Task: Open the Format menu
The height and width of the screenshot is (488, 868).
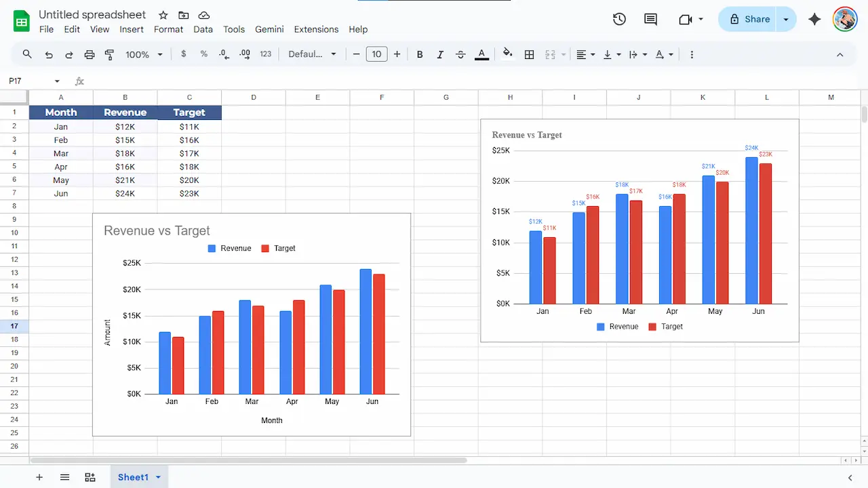Action: [x=168, y=29]
